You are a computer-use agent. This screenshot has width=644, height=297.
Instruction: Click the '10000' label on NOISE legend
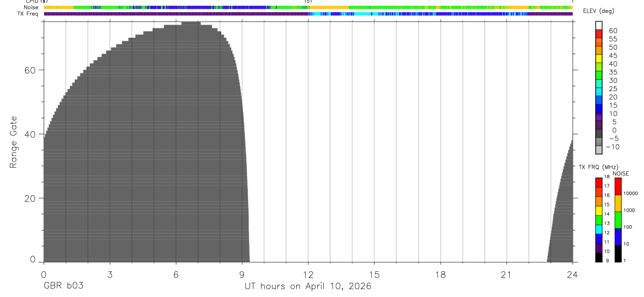(x=630, y=193)
